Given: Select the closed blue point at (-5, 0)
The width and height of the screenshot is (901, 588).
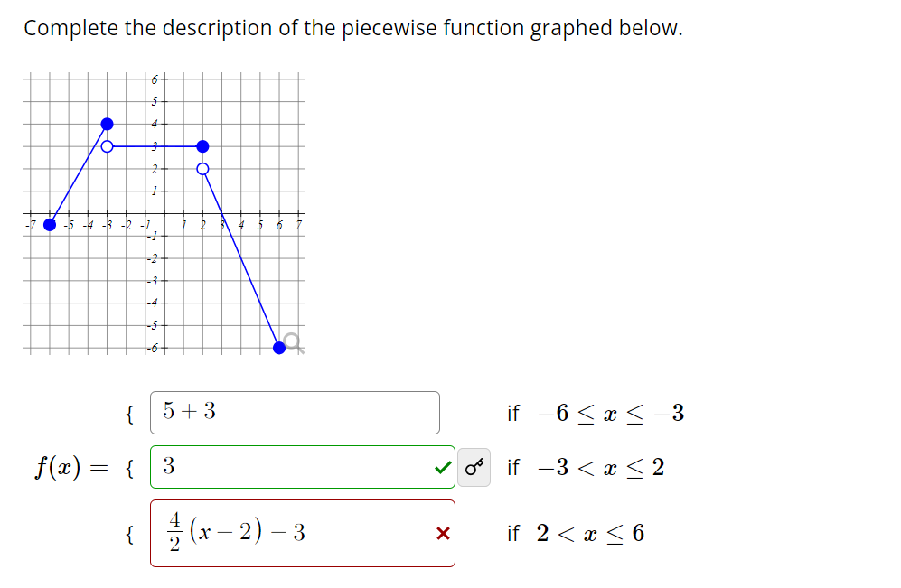Looking at the screenshot, I should point(51,226).
